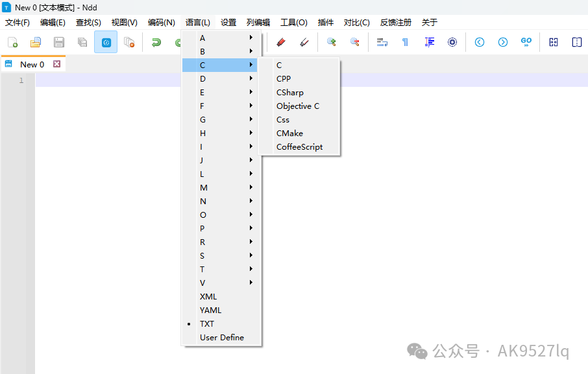
Task: Open the 视图(V) menu
Action: [124, 23]
